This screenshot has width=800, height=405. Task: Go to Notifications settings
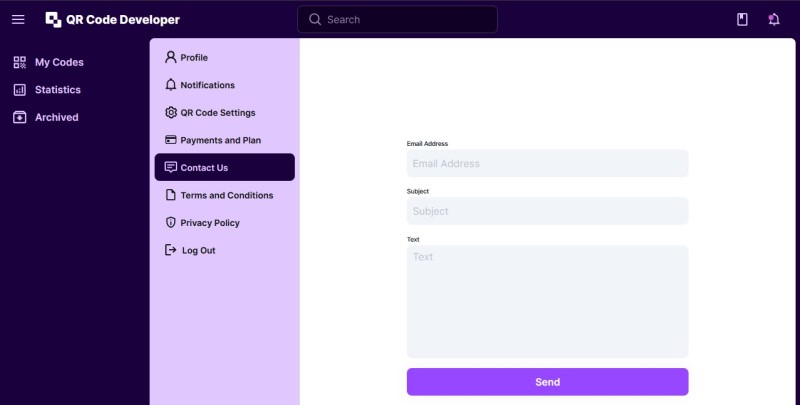click(x=207, y=85)
